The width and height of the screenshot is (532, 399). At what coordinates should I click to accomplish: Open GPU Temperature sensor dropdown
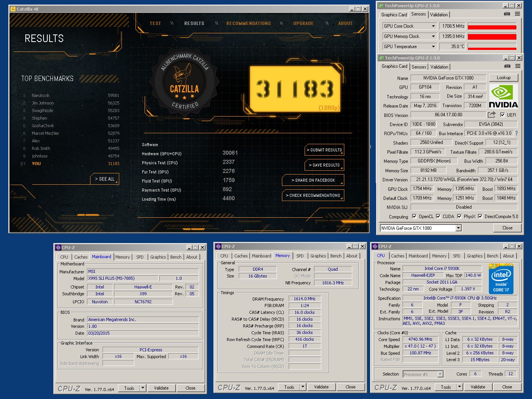(433, 47)
